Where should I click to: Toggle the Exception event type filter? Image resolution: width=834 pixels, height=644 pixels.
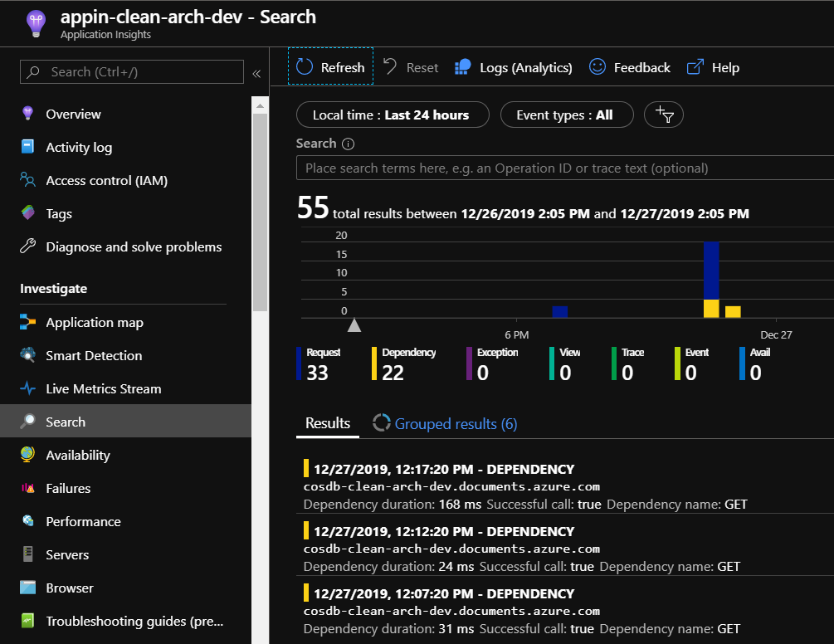click(492, 364)
